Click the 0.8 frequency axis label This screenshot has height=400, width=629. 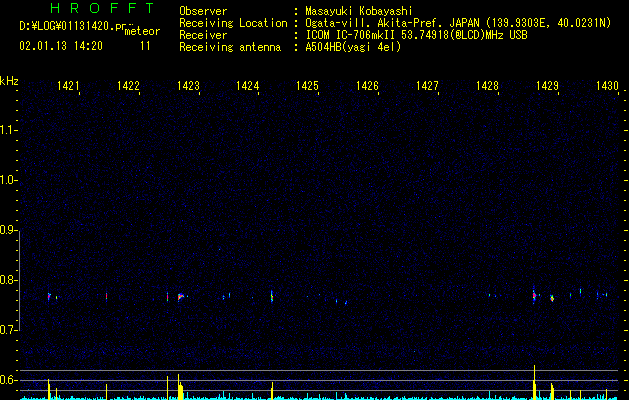click(8, 280)
